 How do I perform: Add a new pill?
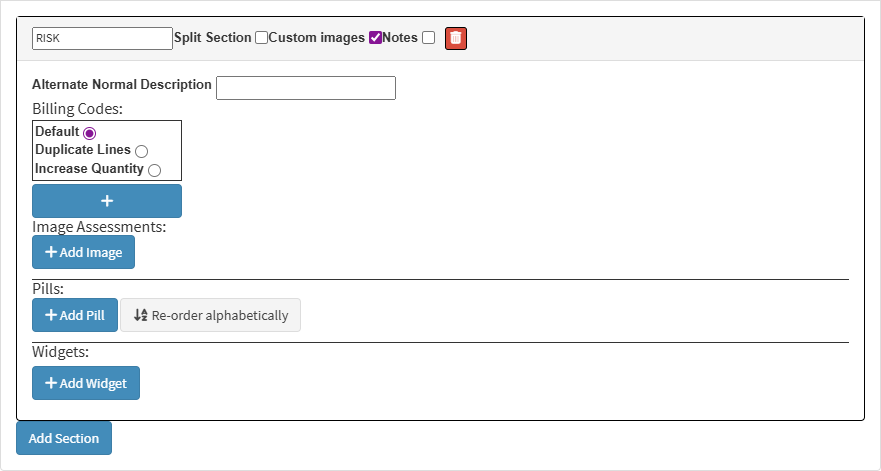coord(75,315)
